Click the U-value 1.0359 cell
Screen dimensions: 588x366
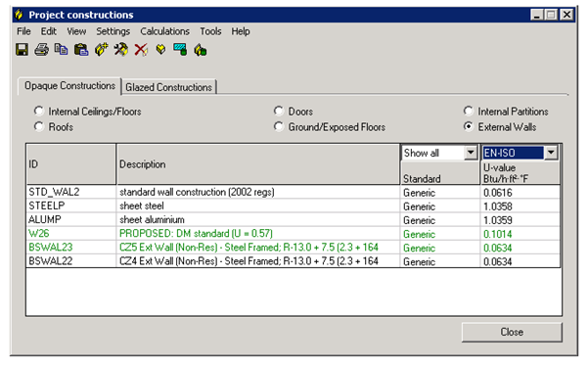[520, 220]
